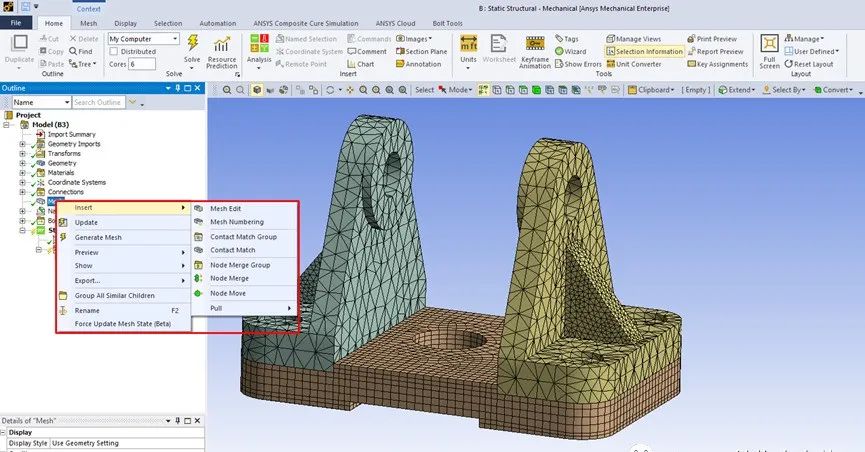865x452 pixels.
Task: Open the My Computer solve dropdown
Action: [143, 39]
